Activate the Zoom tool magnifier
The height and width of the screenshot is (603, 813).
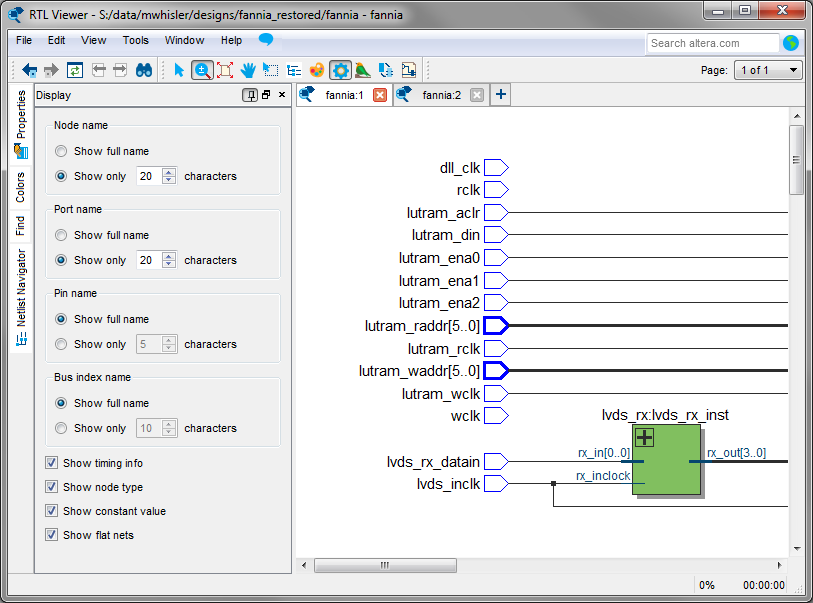coord(202,70)
